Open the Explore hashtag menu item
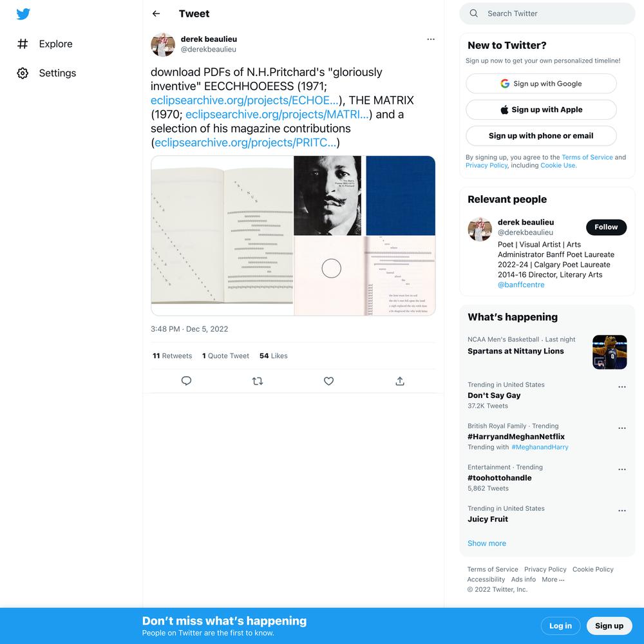Viewport: 644px width, 644px height. pyautogui.click(x=45, y=44)
